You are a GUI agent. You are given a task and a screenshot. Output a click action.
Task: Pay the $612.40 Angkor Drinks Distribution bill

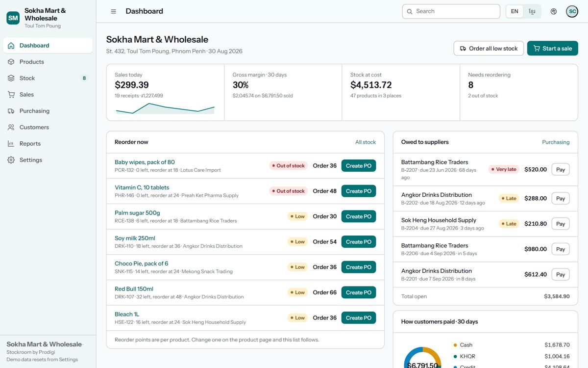pos(561,274)
